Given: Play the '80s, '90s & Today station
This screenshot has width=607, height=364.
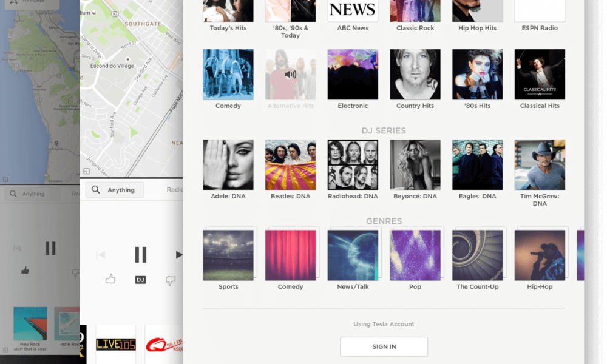Looking at the screenshot, I should pyautogui.click(x=290, y=11).
